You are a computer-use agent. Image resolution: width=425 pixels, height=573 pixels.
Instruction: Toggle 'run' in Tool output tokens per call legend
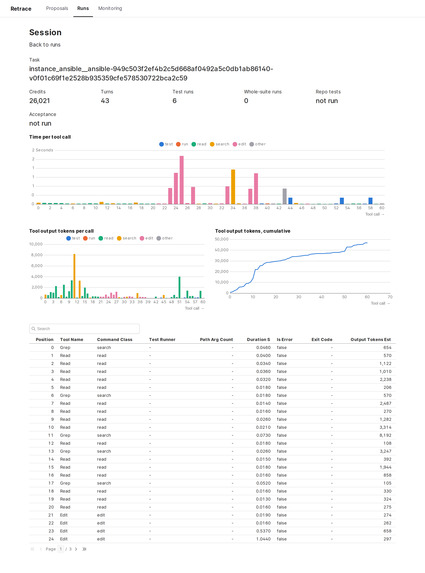(89, 238)
